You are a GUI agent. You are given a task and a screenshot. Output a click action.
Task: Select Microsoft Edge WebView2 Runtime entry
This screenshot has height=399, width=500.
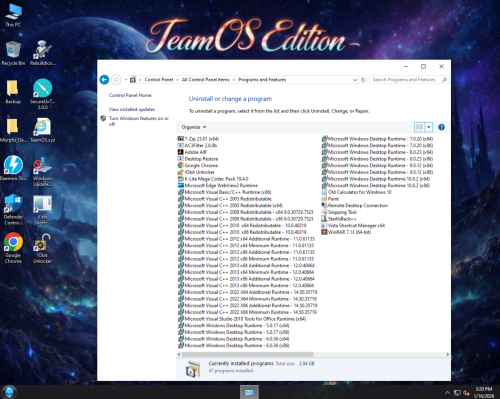218,185
